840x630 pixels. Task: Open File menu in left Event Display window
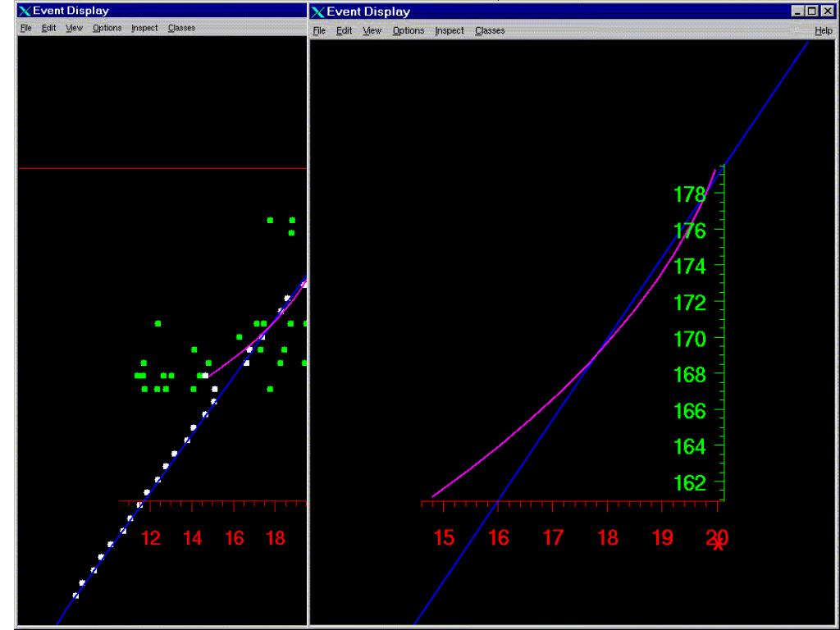pos(25,28)
